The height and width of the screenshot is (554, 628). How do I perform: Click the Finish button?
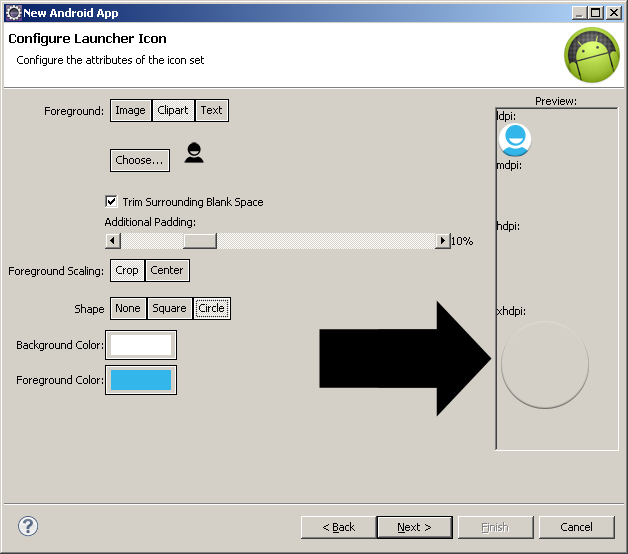pos(495,527)
